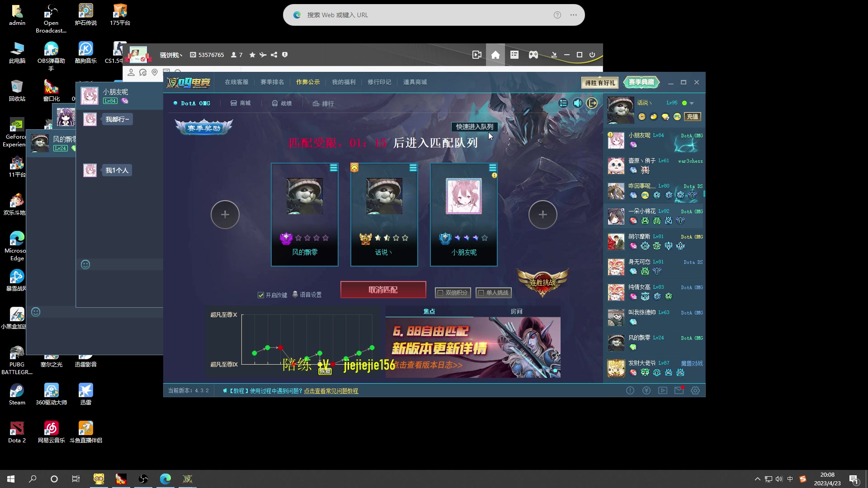Click the gamepad icon in top toolbar
This screenshot has width=868, height=488.
click(x=533, y=55)
